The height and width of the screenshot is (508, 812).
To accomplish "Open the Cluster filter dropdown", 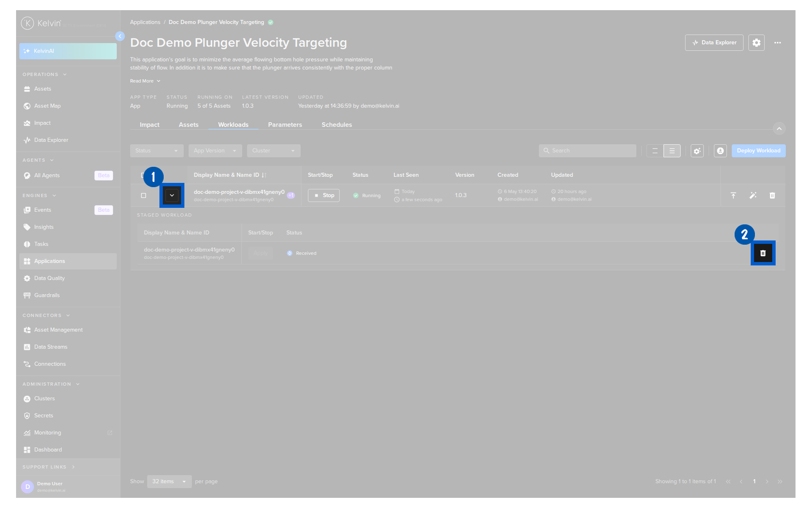I will 274,151.
